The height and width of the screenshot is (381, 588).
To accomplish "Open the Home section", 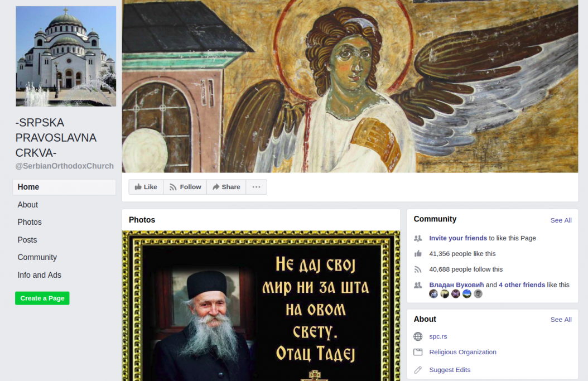I will pos(64,187).
